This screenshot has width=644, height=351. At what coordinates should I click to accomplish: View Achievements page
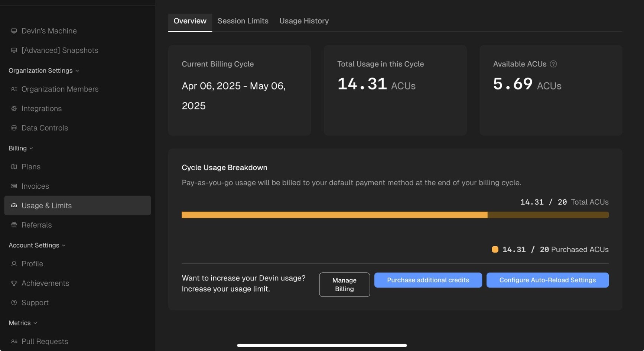pyautogui.click(x=78, y=283)
